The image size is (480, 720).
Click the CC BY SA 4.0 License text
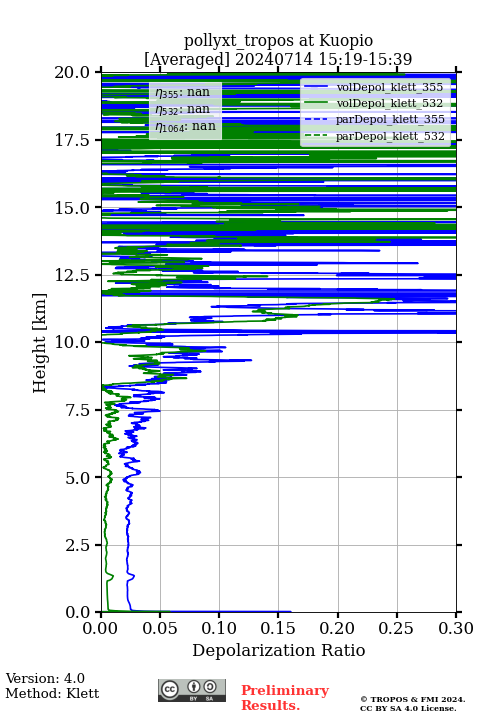[x=408, y=709]
